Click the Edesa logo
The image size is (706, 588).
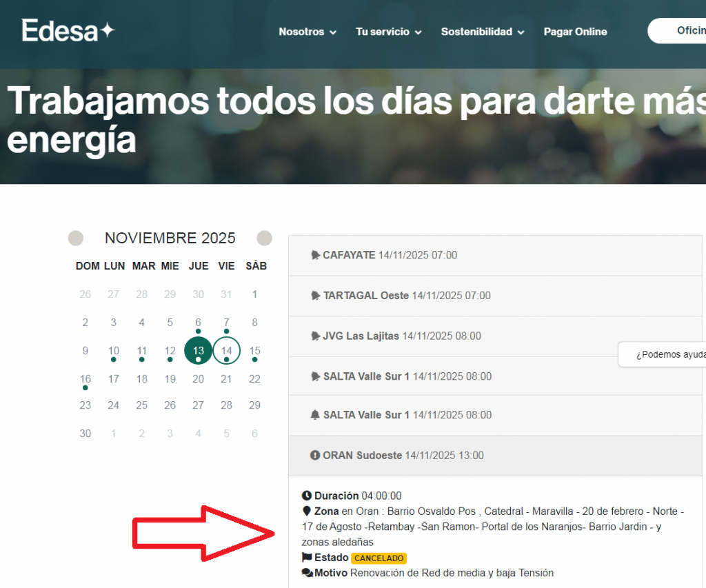click(x=68, y=30)
